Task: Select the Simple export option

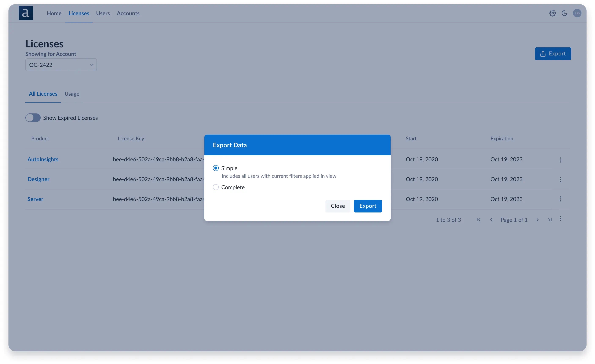Action: (x=216, y=168)
